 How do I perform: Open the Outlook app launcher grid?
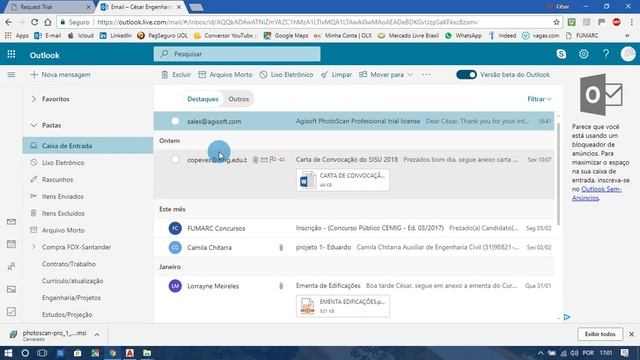point(11,54)
